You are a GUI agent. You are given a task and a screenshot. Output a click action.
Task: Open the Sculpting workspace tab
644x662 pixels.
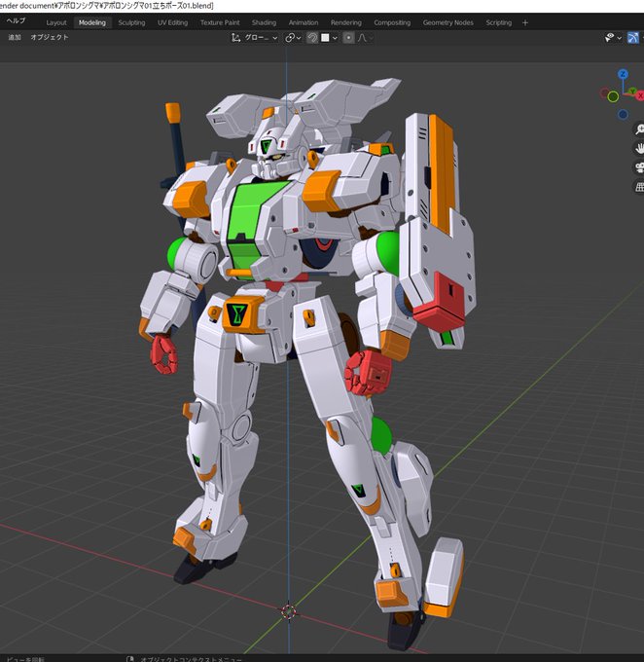131,22
